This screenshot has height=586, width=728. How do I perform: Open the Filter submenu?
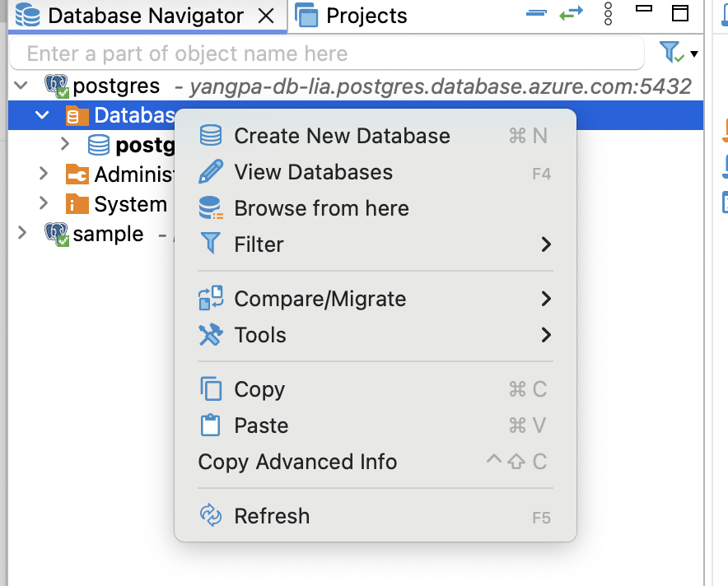click(376, 244)
